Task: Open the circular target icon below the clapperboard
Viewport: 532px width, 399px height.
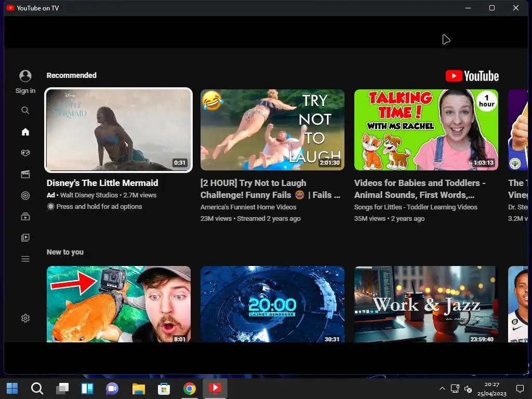Action: tap(25, 196)
